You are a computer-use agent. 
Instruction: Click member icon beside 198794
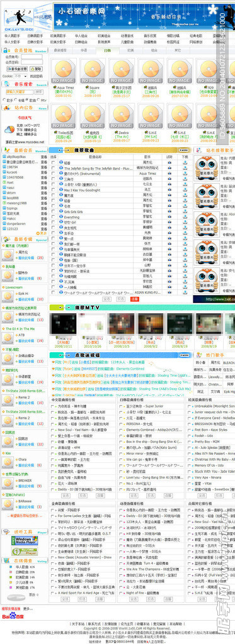coord(4,167)
